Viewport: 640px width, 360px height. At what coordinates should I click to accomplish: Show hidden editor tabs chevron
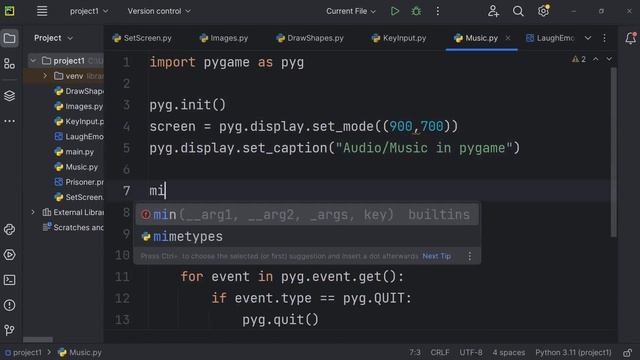pyautogui.click(x=588, y=38)
